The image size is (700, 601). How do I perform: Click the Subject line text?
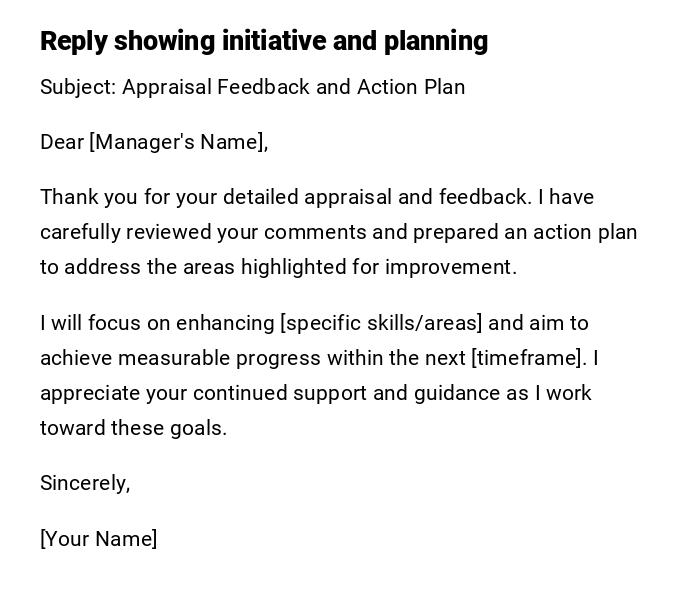(x=252, y=87)
